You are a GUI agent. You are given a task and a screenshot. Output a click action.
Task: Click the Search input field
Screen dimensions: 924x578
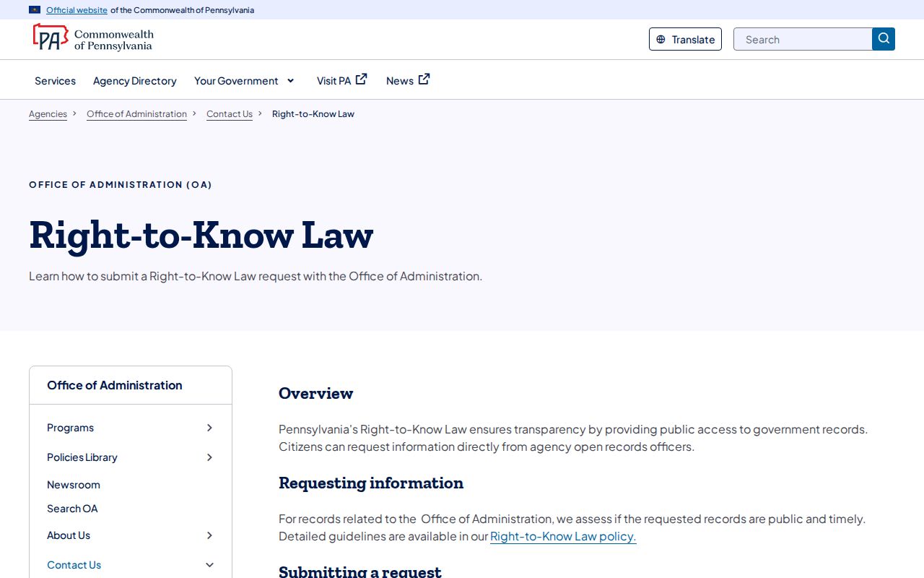[803, 39]
